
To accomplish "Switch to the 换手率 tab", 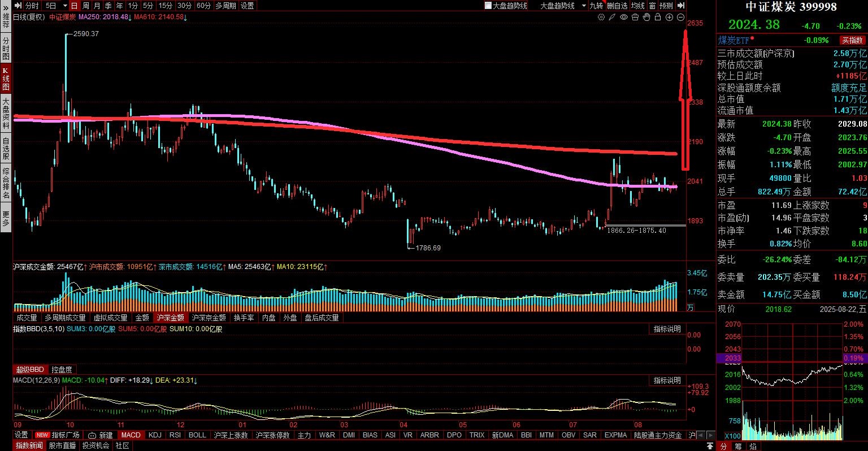I will [244, 318].
